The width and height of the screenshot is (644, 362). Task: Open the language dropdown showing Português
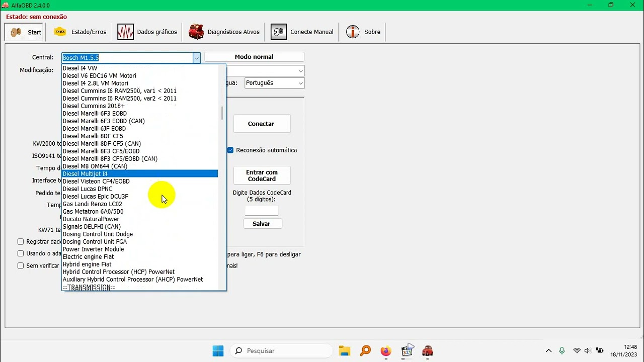coord(275,83)
